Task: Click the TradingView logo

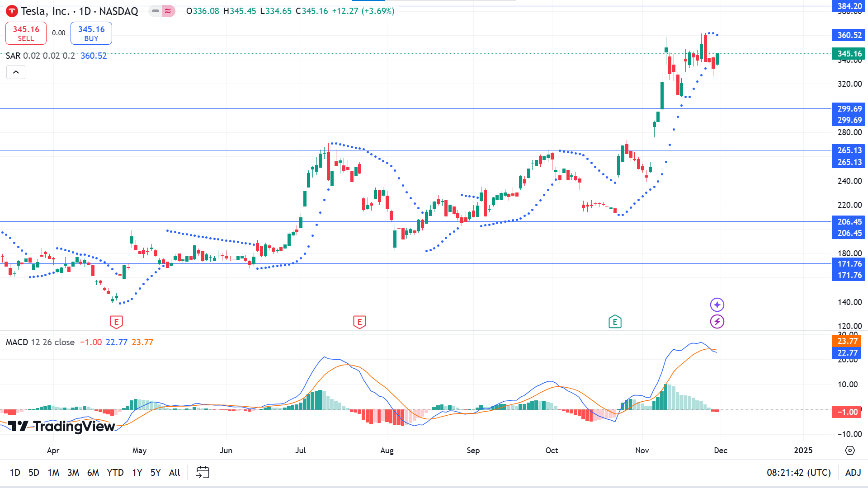Action: click(x=62, y=426)
